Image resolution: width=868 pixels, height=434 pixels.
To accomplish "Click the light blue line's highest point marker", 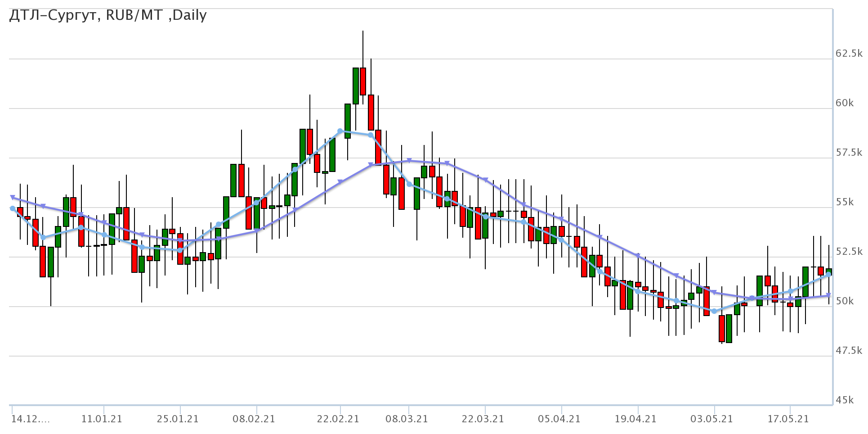I will [x=340, y=131].
